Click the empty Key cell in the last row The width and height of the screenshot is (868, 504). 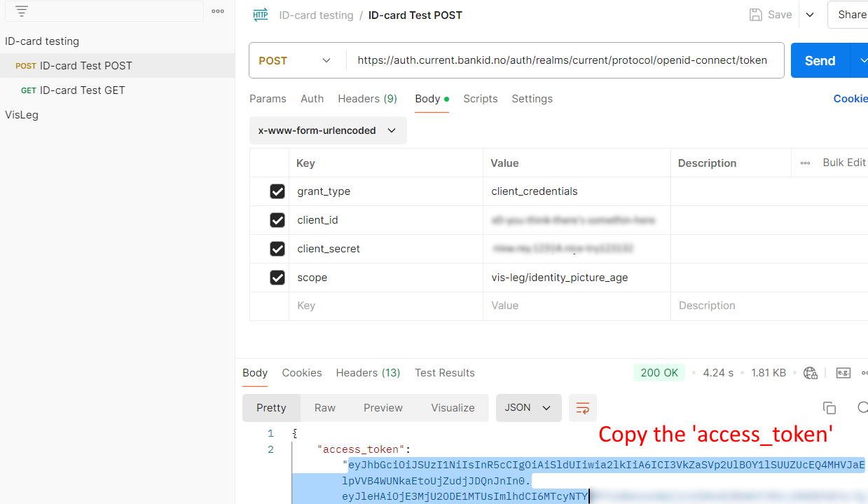pos(386,306)
